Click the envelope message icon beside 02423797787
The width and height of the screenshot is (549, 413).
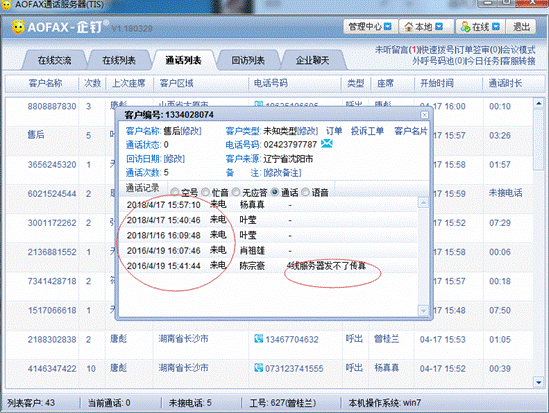tap(327, 144)
